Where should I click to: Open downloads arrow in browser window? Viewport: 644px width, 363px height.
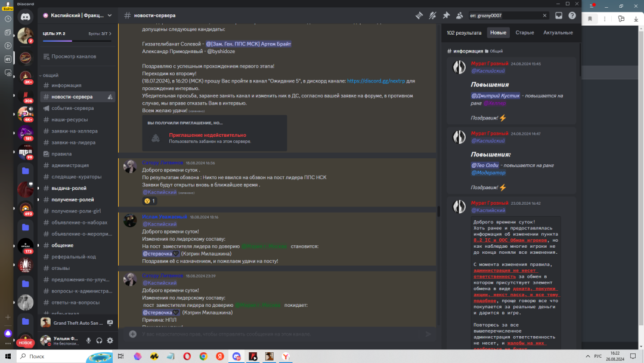[636, 19]
